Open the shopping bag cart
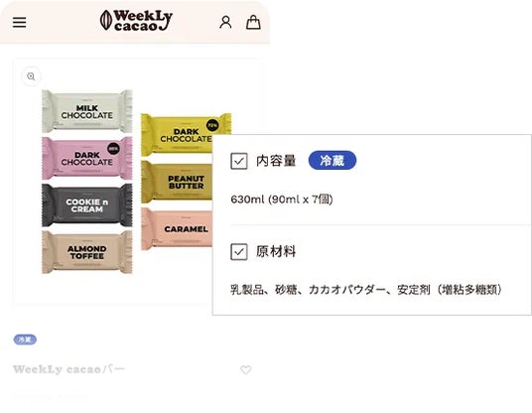 pos(253,22)
